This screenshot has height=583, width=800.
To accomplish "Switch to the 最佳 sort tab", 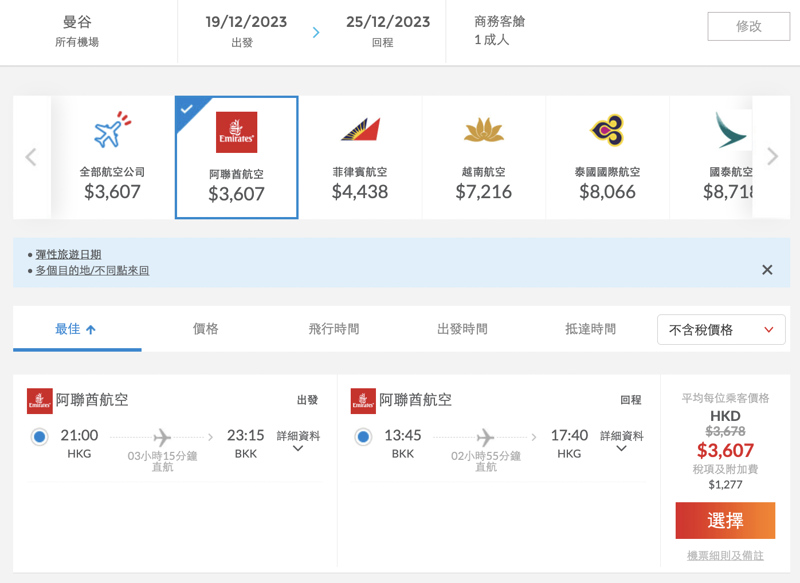I will pyautogui.click(x=77, y=329).
